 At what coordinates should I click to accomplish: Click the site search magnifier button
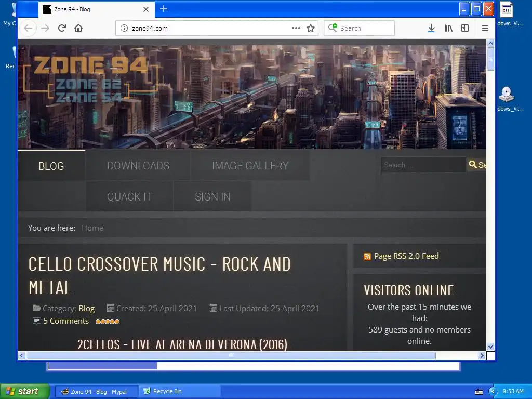pos(477,165)
